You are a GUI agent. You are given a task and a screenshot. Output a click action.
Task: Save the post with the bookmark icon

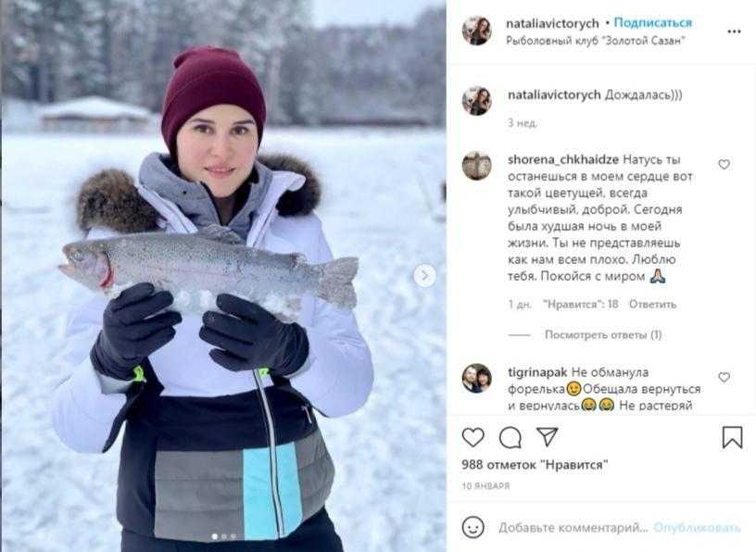tap(732, 437)
